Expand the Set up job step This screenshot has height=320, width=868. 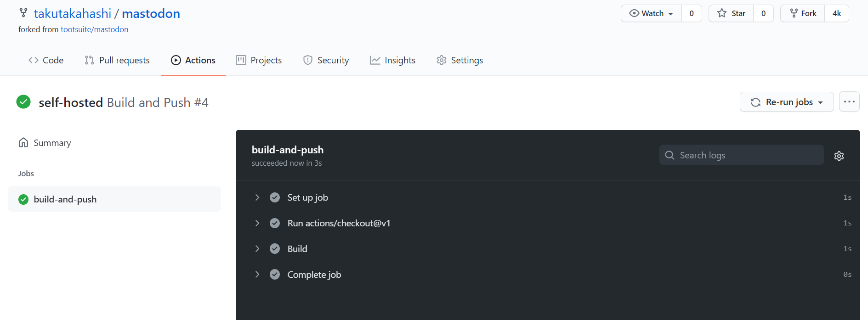click(257, 197)
